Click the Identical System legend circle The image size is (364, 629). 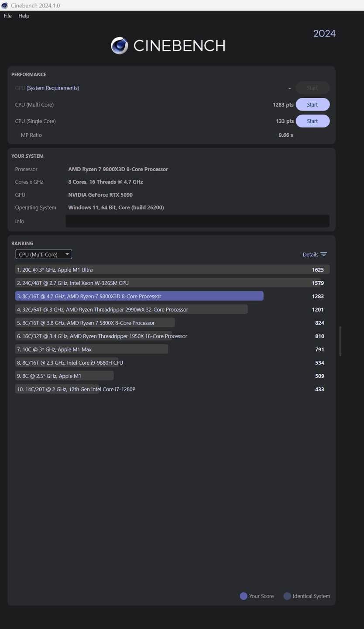tap(287, 596)
